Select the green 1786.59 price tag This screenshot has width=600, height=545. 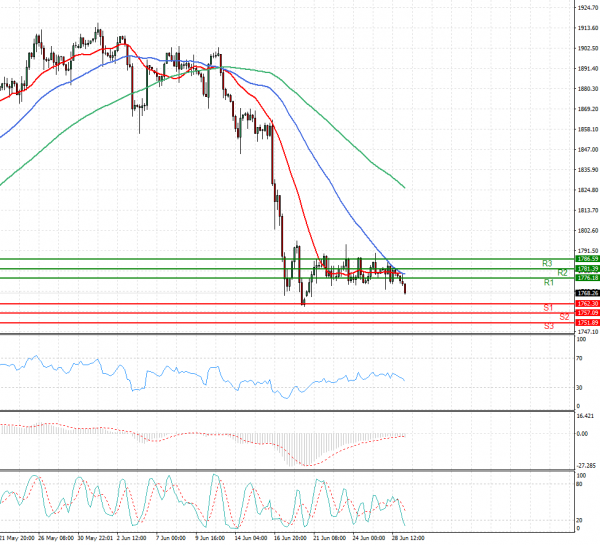point(587,259)
